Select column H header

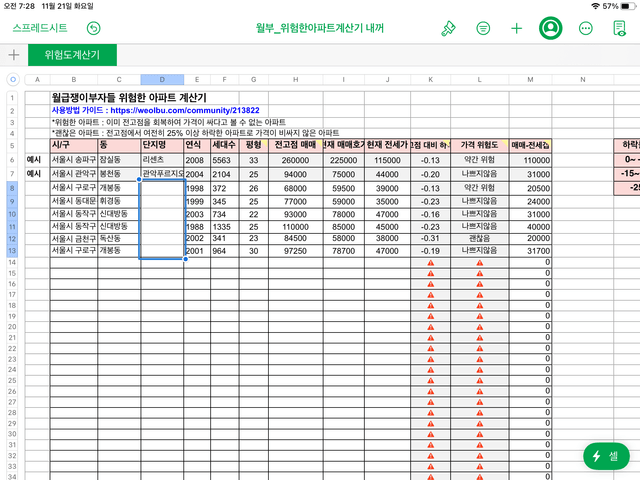[296, 80]
